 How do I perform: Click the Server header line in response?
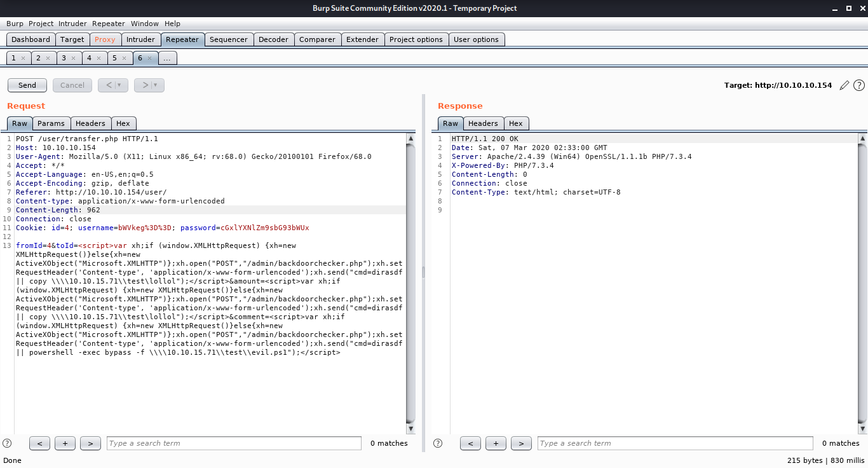[x=571, y=156]
